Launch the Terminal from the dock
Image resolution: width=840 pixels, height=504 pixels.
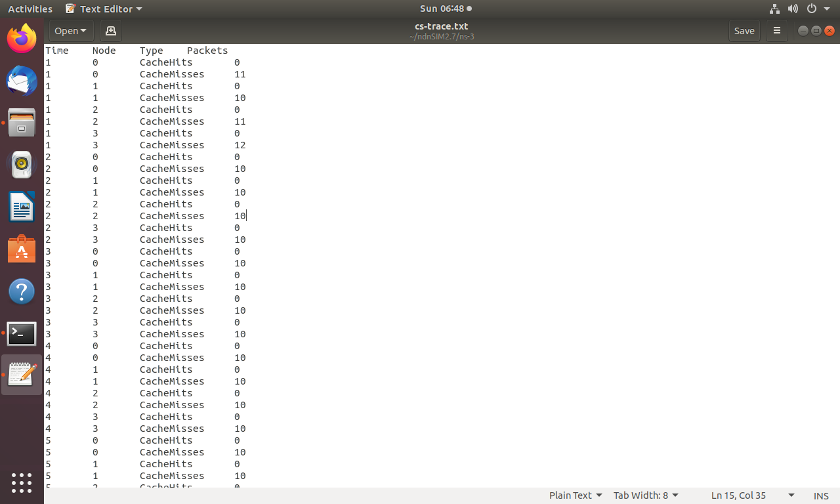(x=22, y=333)
